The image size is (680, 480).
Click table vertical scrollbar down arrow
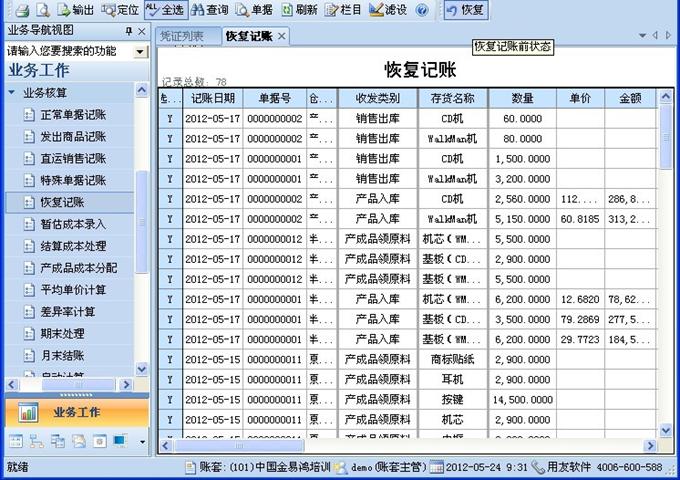[666, 430]
